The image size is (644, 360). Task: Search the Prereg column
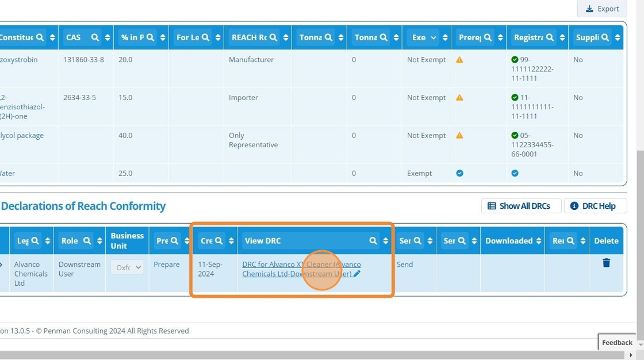click(x=488, y=37)
